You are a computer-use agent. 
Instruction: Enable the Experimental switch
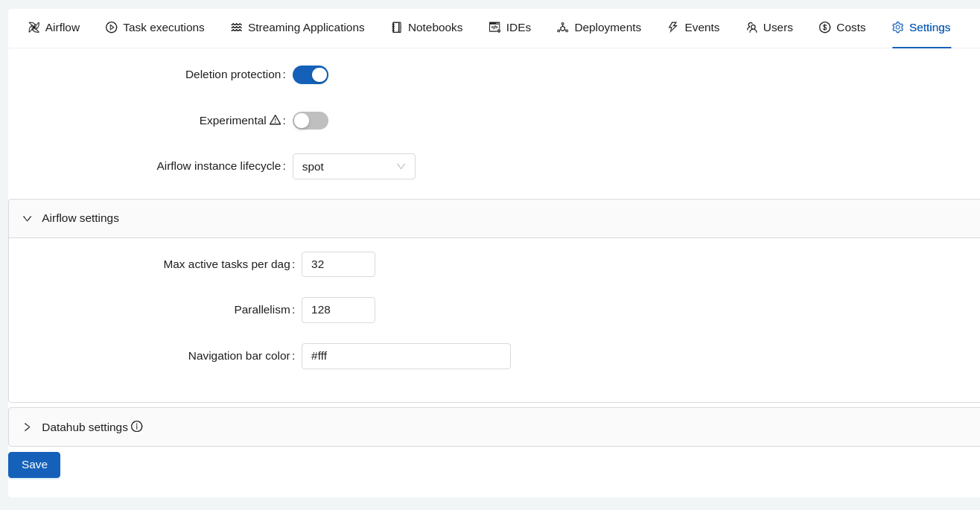[311, 120]
